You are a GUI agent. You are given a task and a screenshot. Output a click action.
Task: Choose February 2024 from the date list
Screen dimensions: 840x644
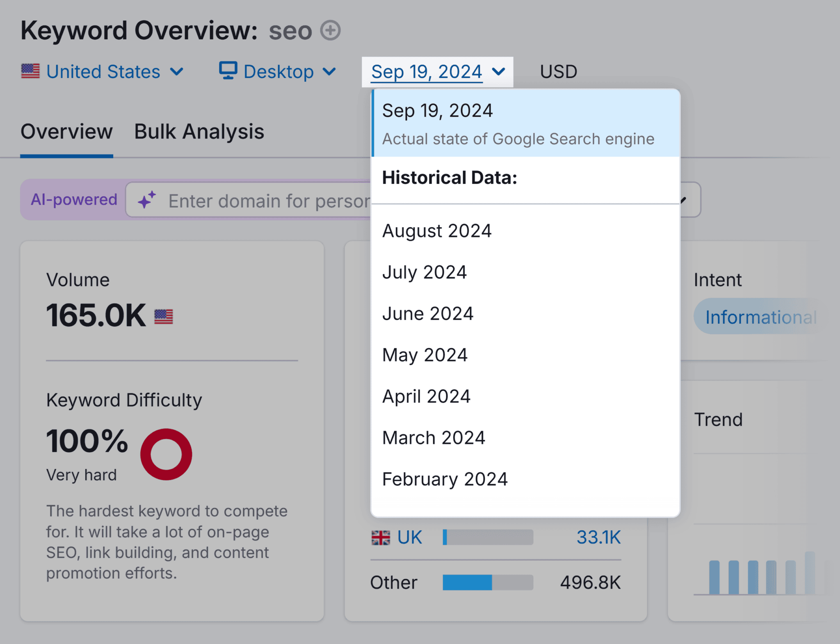coord(445,478)
